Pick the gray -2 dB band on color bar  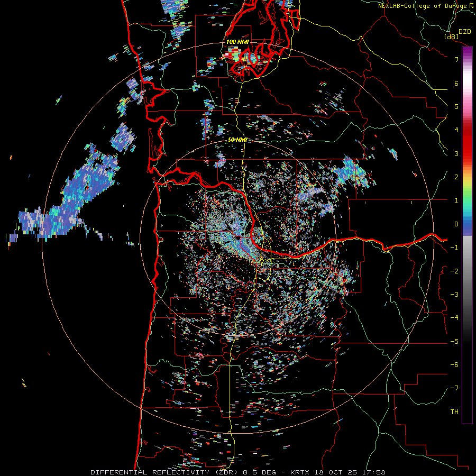[x=467, y=271]
